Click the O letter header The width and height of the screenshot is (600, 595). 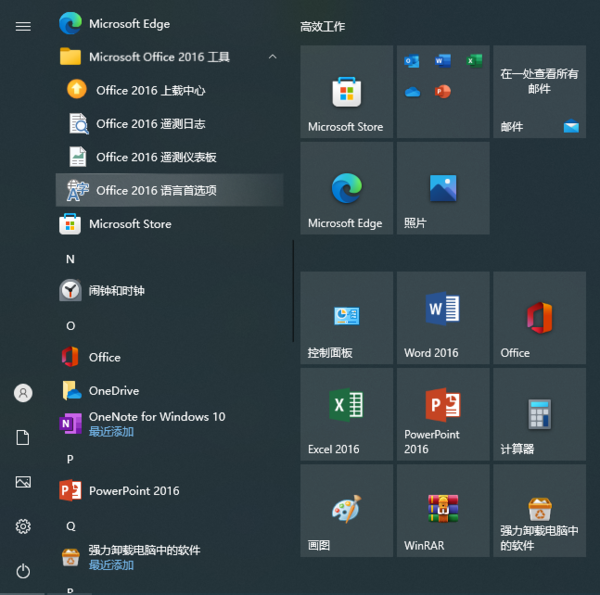pyautogui.click(x=70, y=326)
